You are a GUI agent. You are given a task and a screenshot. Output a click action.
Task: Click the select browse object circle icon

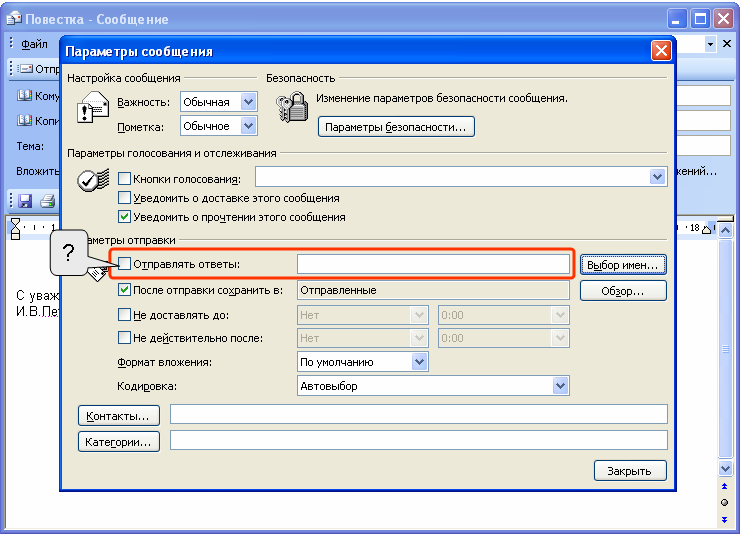(x=724, y=503)
